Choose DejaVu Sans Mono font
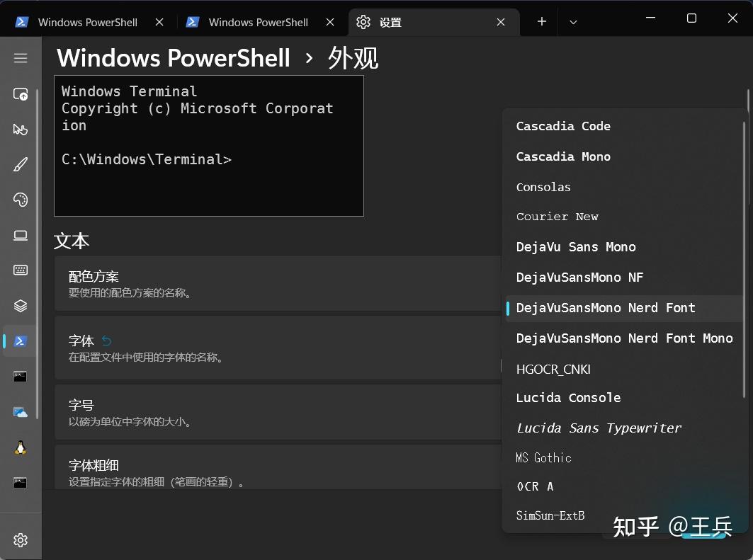 (623, 247)
